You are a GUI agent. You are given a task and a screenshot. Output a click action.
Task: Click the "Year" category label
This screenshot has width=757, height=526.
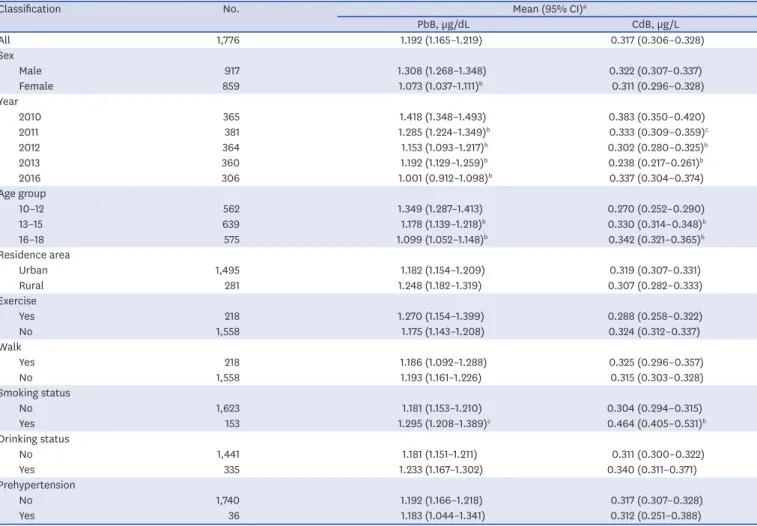click(x=9, y=102)
